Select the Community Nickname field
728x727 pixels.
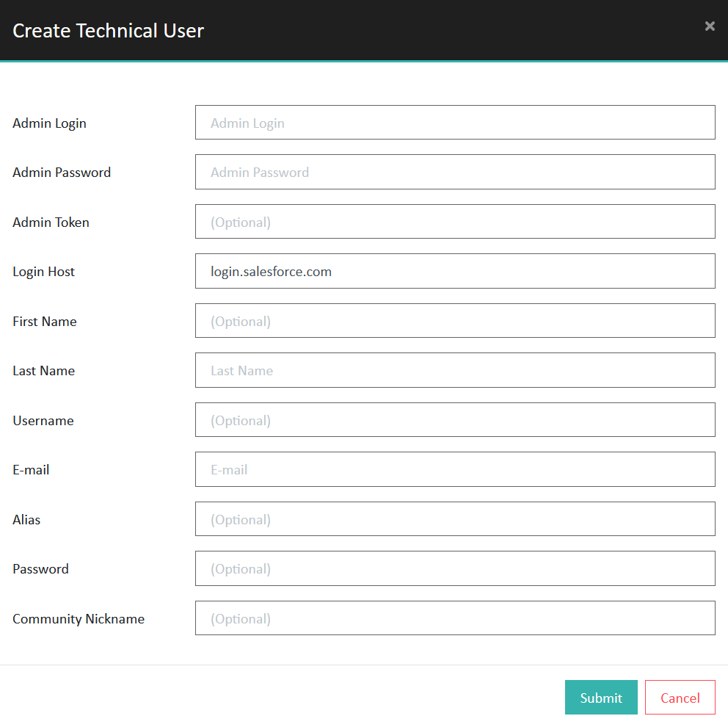coord(455,618)
